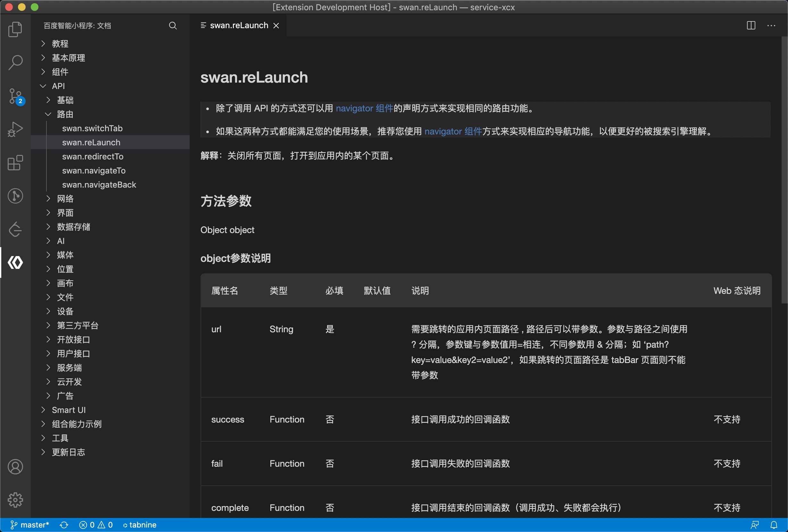
Task: Open the Manage gear icon
Action: [x=15, y=500]
